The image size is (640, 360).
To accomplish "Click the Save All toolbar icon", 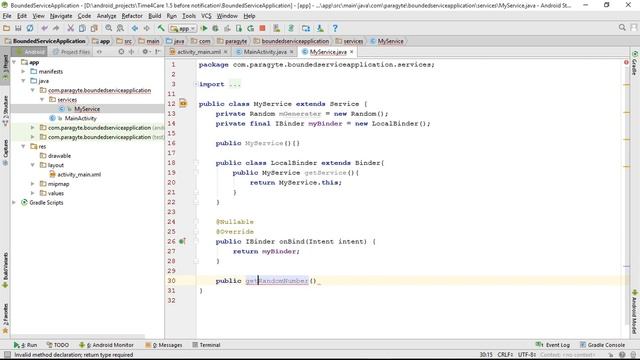I will tap(18, 28).
